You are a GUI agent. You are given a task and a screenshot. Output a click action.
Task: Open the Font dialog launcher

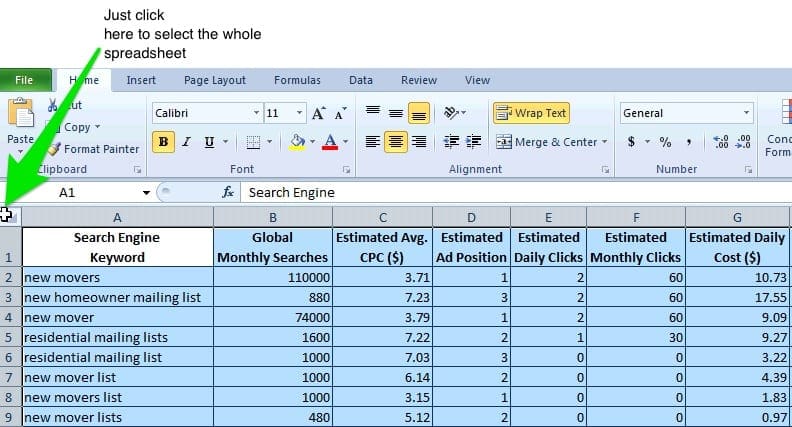click(x=346, y=170)
